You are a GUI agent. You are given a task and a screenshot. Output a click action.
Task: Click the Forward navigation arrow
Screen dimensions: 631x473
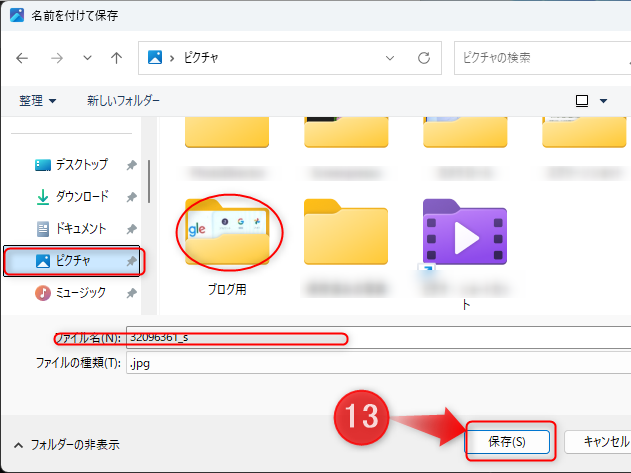(56, 58)
